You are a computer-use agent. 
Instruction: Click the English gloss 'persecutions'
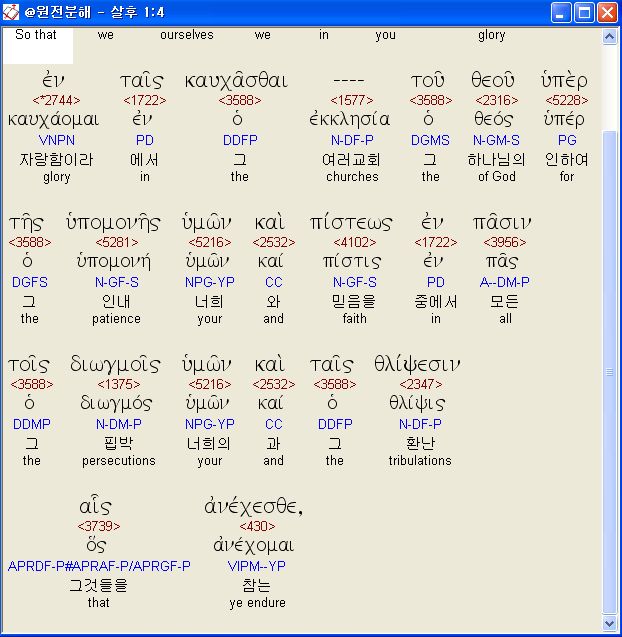coord(119,461)
